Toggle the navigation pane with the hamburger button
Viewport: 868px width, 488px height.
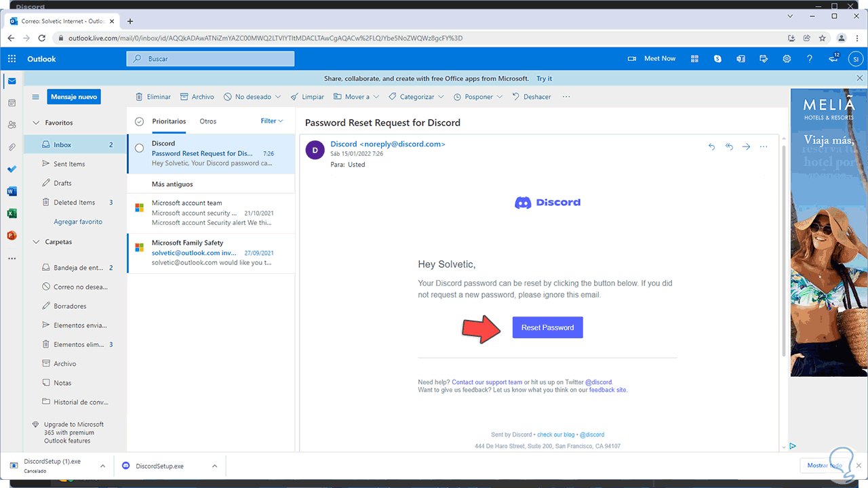click(x=36, y=97)
